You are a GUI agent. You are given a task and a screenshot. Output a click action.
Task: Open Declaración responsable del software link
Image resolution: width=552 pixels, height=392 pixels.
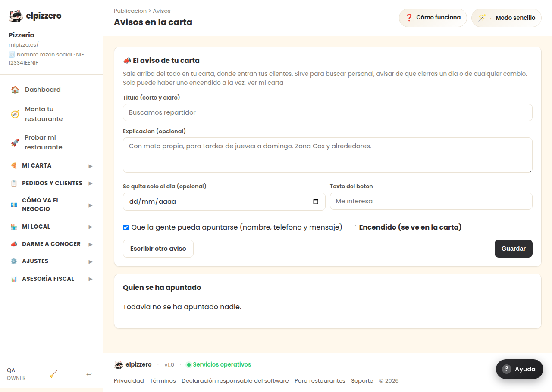coord(235,381)
